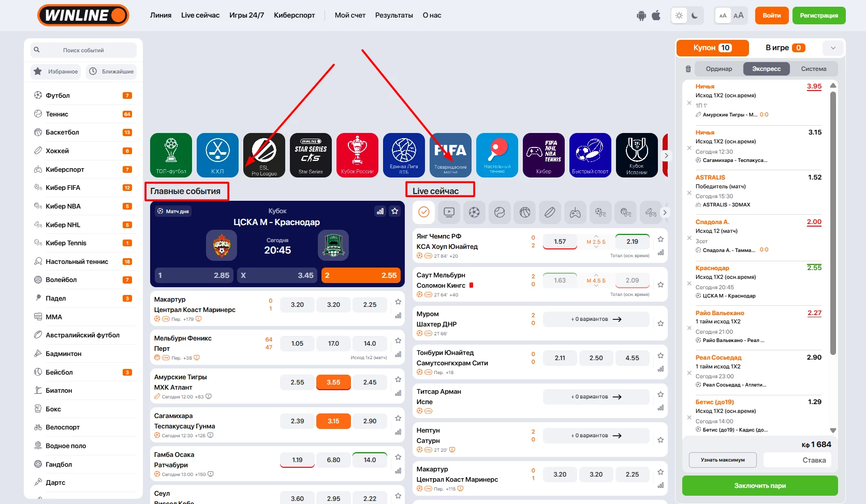Expand more Live sport filters arrow
This screenshot has height=504, width=866.
(x=665, y=212)
